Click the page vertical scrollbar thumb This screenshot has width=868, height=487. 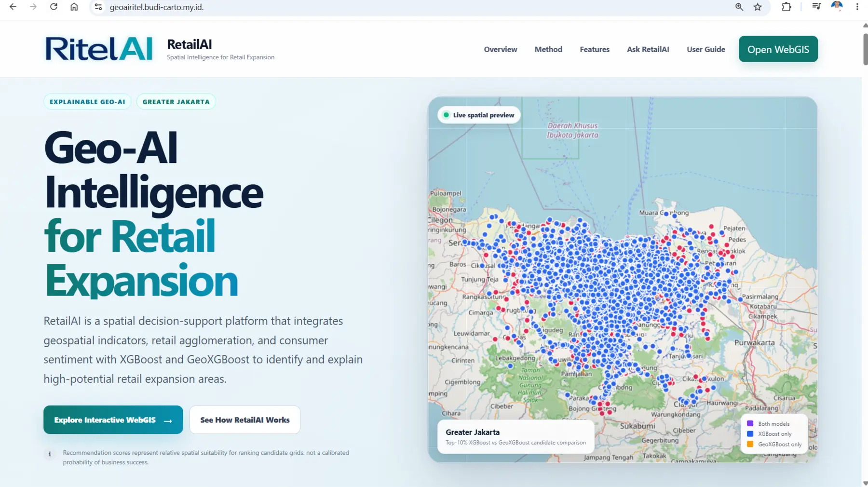pos(865,49)
